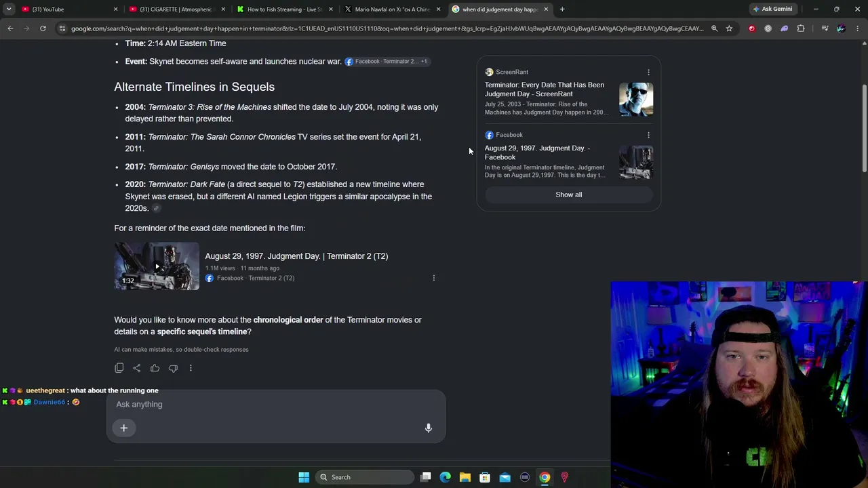The image size is (868, 488).
Task: Click the 'Alternate Timelines in Sequels' heading
Action: tap(195, 87)
